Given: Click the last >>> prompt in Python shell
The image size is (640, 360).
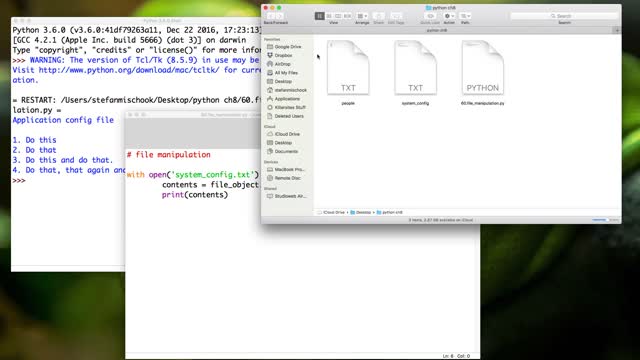Looking at the screenshot, I should point(19,180).
